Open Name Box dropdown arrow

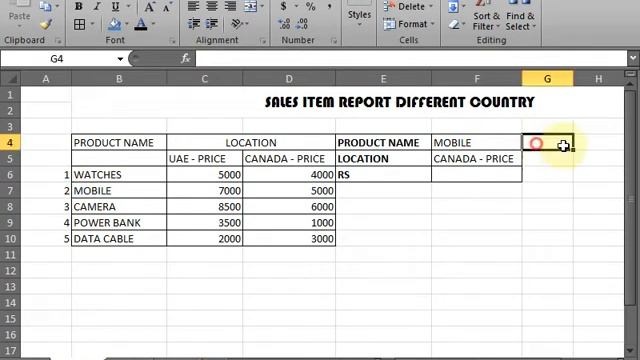(120, 59)
